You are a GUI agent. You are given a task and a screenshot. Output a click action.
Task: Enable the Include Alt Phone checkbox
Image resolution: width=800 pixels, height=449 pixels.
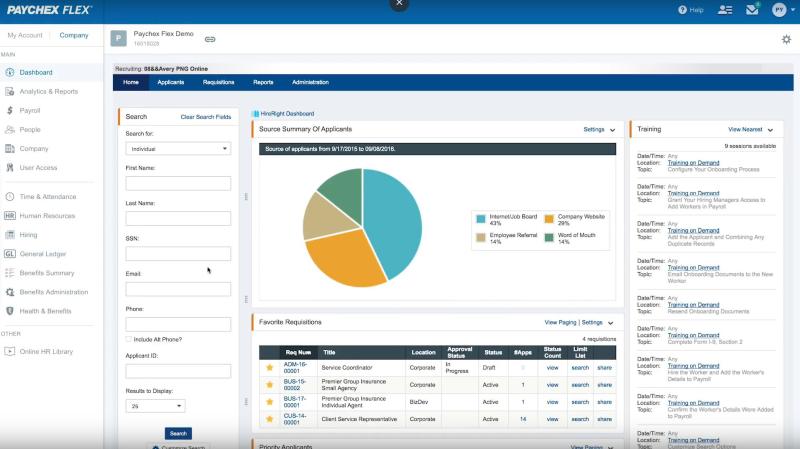pos(129,339)
